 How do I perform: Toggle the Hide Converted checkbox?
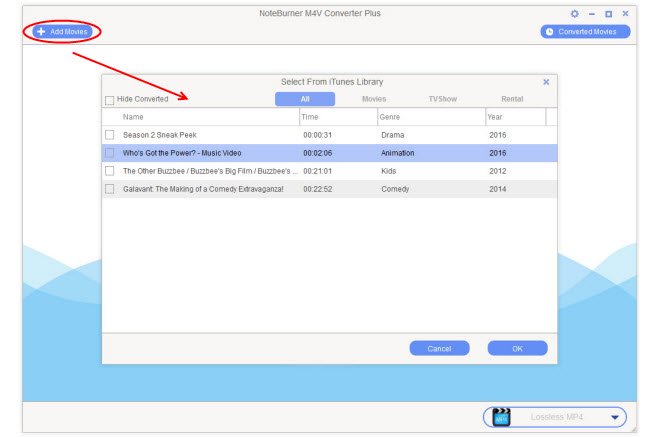(109, 100)
